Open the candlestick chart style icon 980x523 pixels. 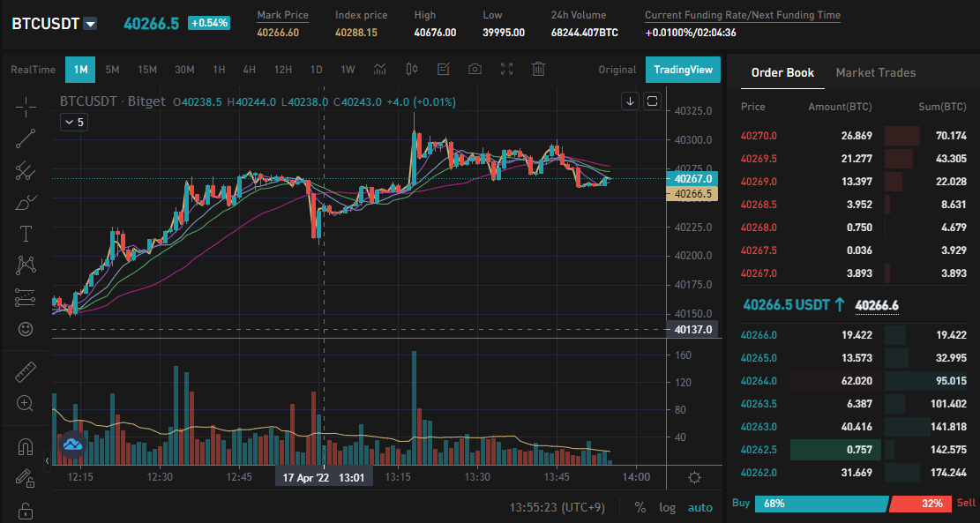tap(411, 70)
